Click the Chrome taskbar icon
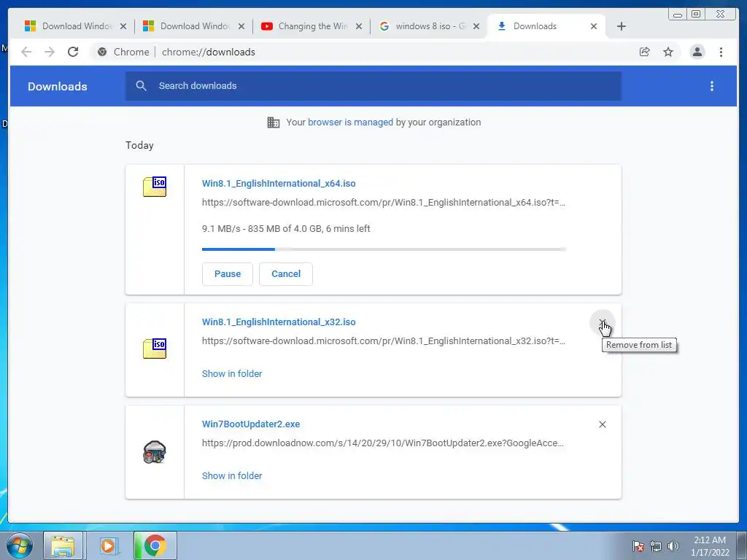 coord(155,545)
